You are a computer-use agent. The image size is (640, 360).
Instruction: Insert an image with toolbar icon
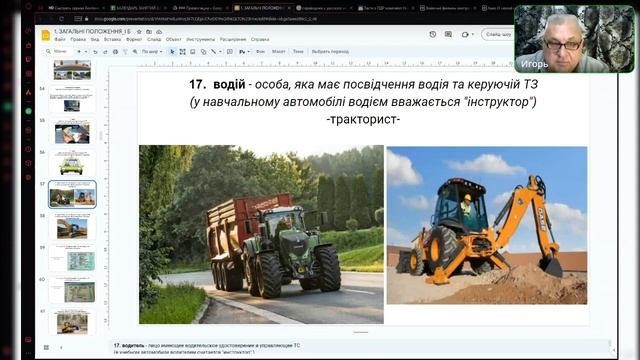point(193,52)
